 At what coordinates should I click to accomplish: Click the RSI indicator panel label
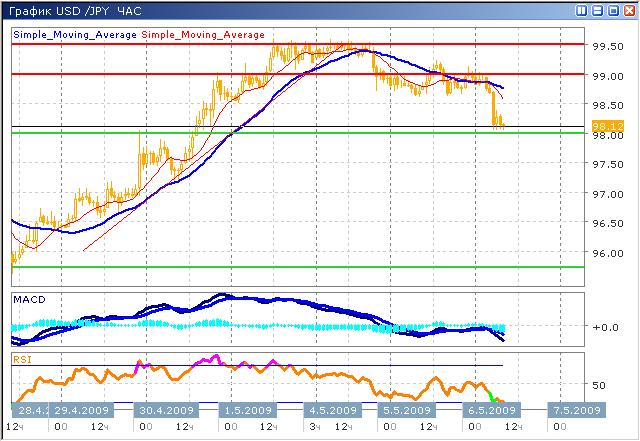point(22,356)
